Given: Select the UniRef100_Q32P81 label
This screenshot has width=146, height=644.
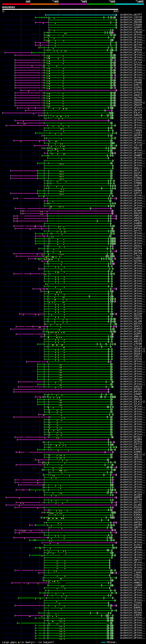Looking at the screenshot, I should tap(131, 87).
